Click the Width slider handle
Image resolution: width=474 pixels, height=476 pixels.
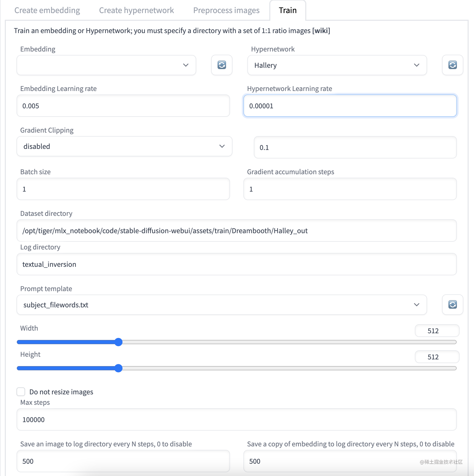[118, 342]
